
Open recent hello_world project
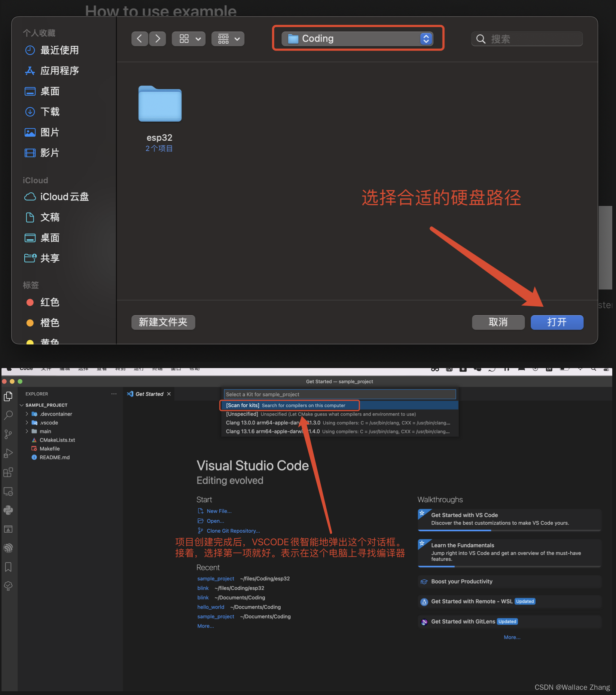pos(211,607)
